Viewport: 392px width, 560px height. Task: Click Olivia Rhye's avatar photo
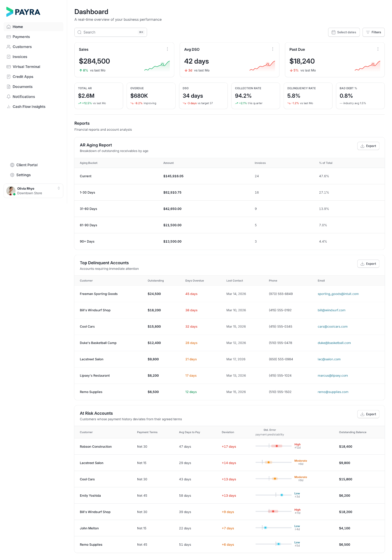pos(11,191)
